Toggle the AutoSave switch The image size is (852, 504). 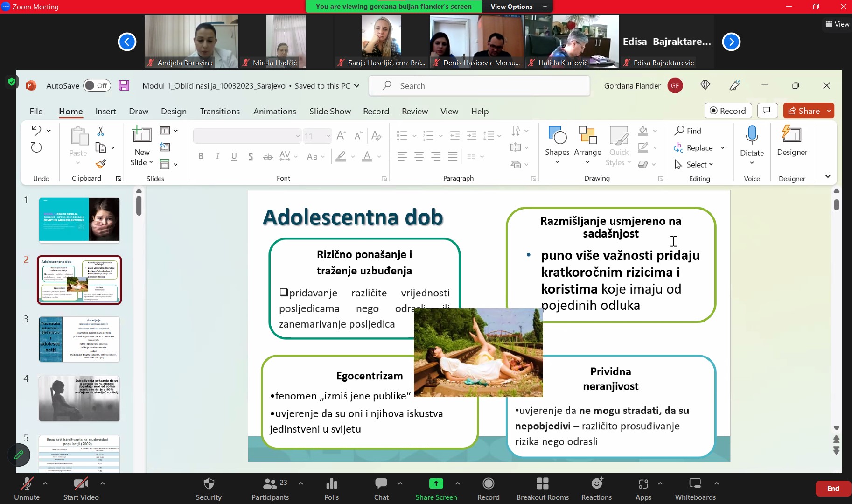(97, 85)
